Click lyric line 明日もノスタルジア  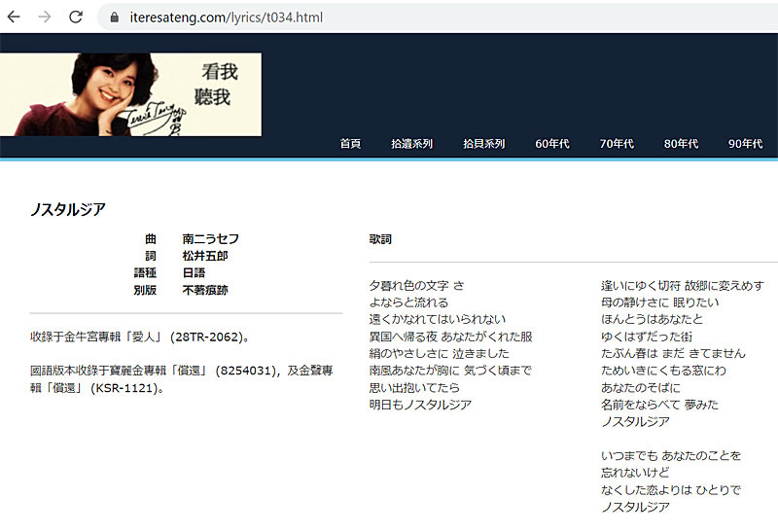[x=420, y=405]
